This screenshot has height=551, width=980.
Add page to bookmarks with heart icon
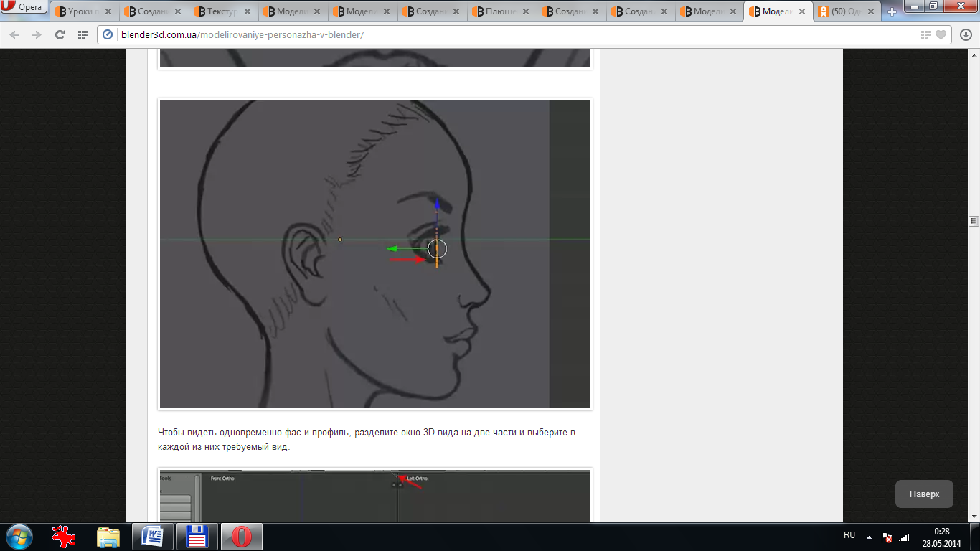pyautogui.click(x=941, y=34)
